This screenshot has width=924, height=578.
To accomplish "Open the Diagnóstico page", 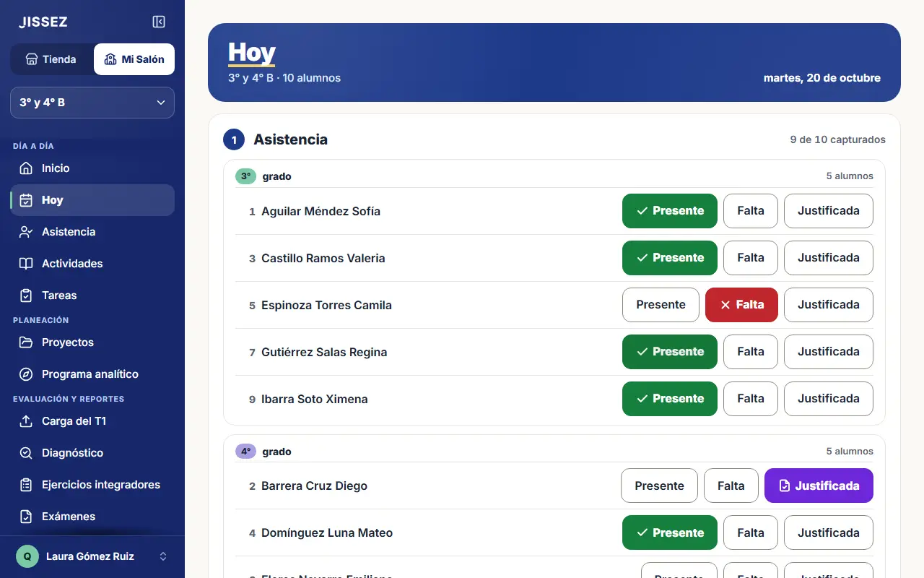I will (92, 453).
